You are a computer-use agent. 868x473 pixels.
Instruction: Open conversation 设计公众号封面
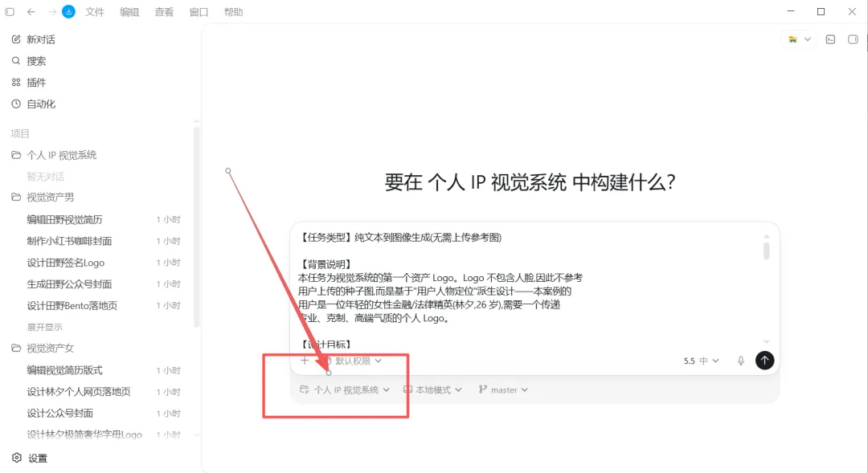pyautogui.click(x=59, y=414)
